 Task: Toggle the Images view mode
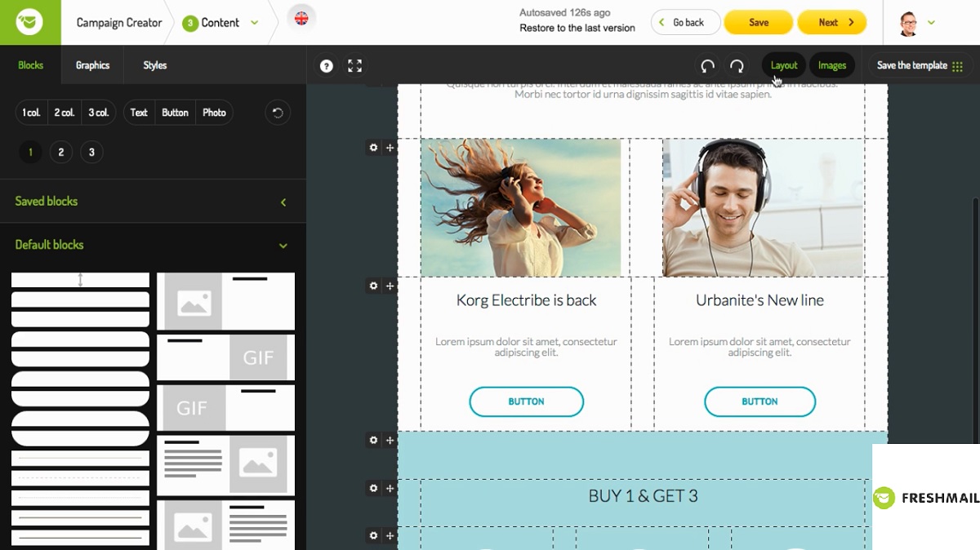[x=831, y=65]
